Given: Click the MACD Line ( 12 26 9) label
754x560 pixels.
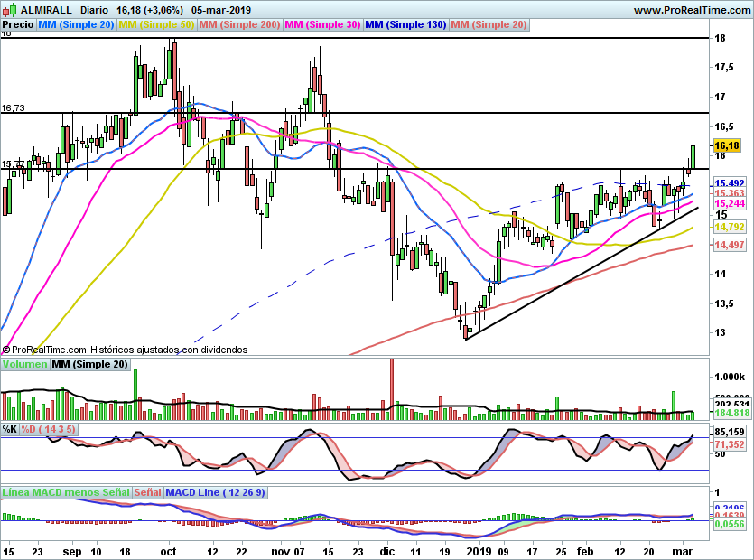Looking at the screenshot, I should [215, 492].
